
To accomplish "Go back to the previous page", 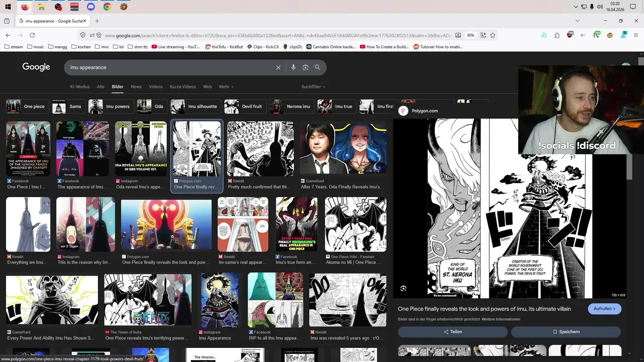I will [x=8, y=35].
